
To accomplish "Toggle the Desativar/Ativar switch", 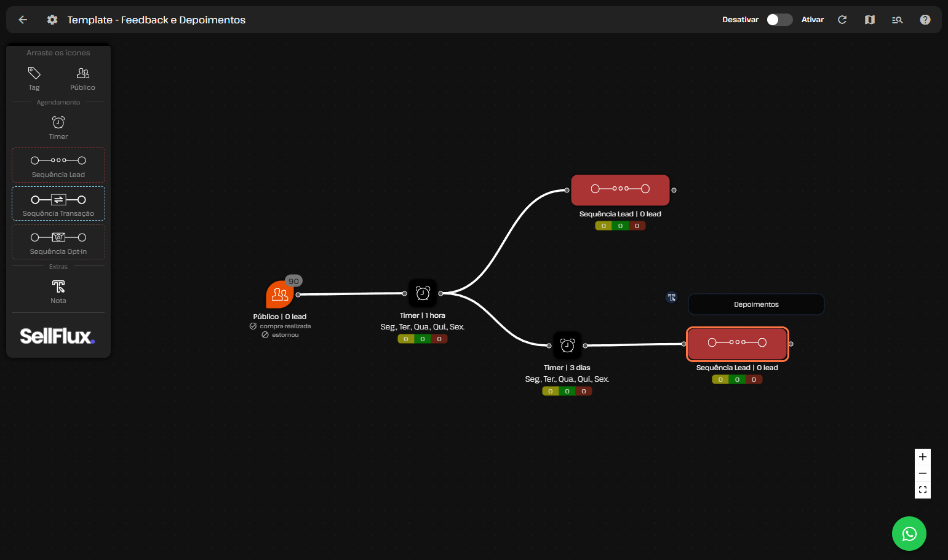I will click(779, 20).
